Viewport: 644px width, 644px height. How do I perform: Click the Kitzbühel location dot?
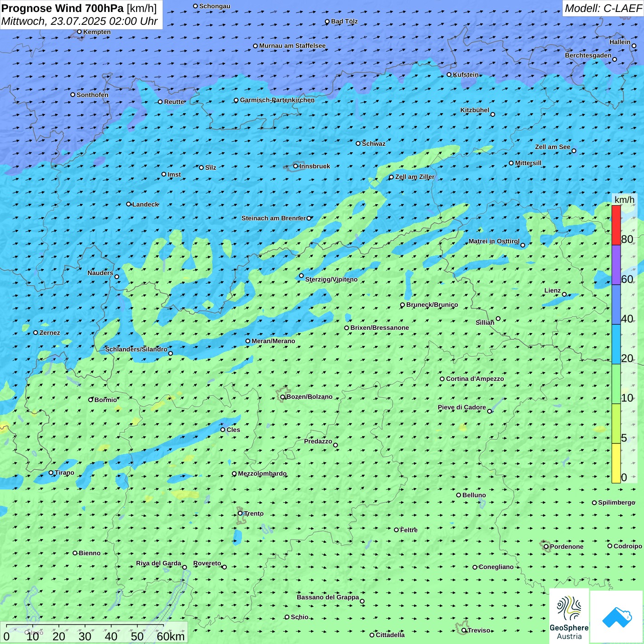tap(493, 114)
